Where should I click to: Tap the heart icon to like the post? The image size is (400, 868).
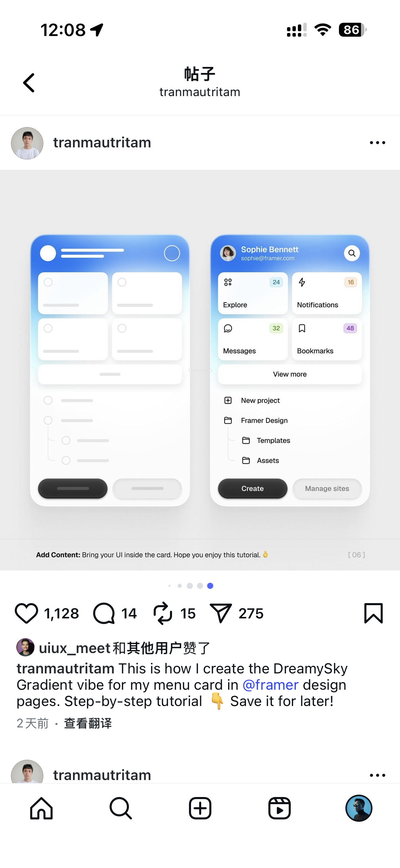pos(26,613)
